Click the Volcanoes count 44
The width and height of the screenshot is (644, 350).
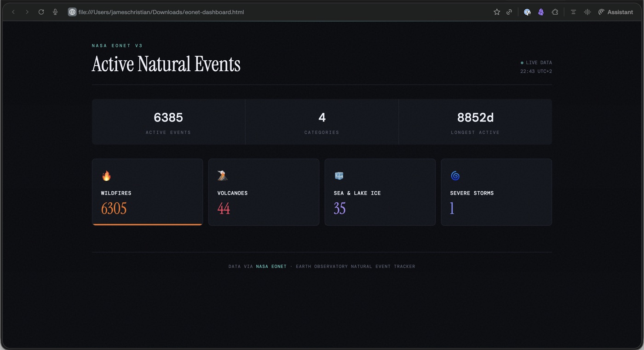(224, 209)
